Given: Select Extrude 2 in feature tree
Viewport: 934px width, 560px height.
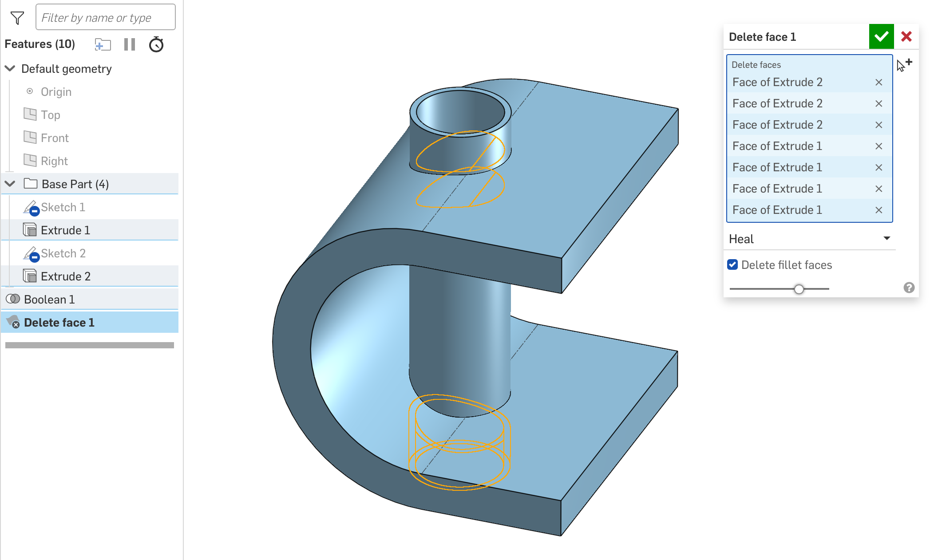Looking at the screenshot, I should click(x=66, y=276).
